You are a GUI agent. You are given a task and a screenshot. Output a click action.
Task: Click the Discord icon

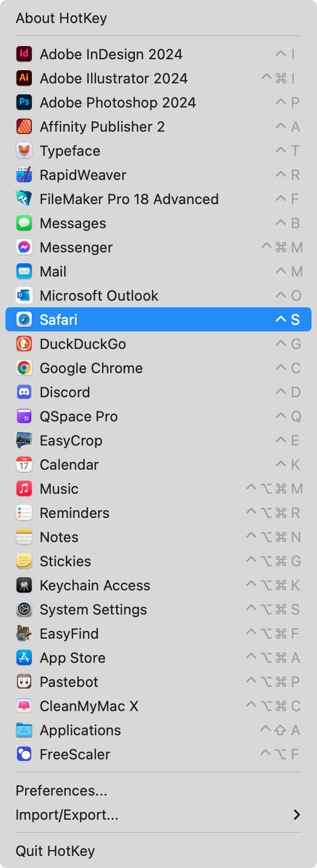24,392
